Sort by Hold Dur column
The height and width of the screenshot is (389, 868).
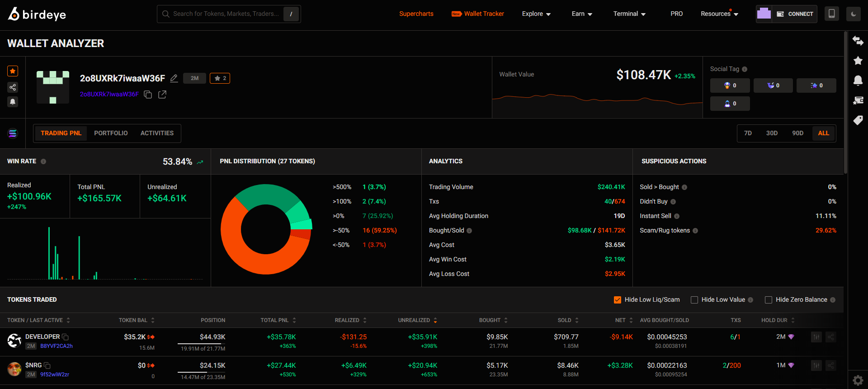778,320
